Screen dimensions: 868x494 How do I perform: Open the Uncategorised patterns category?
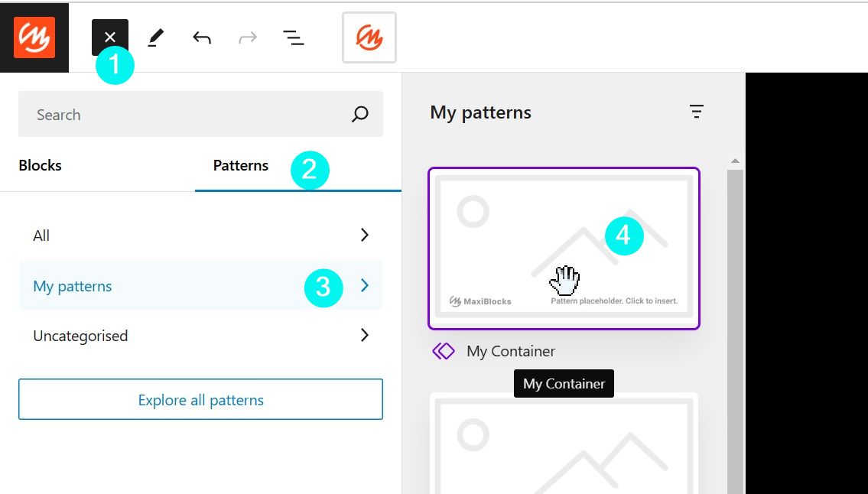tap(200, 335)
